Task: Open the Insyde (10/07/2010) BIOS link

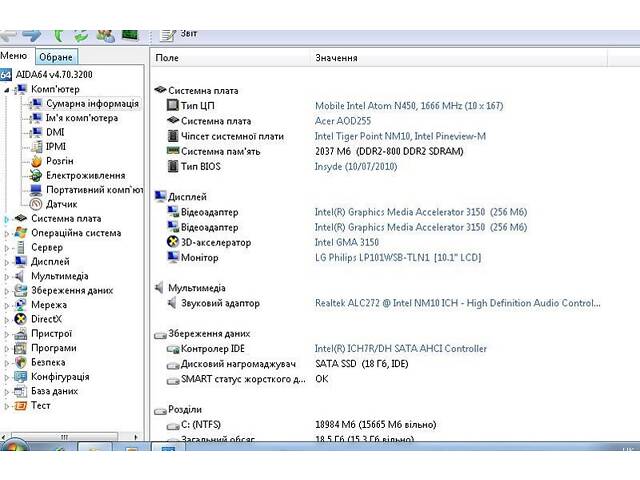Action: click(356, 167)
